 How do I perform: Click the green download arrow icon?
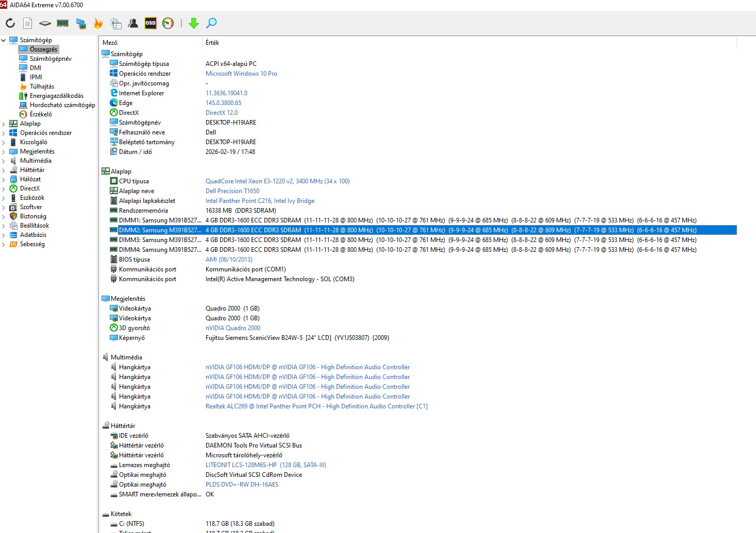click(x=194, y=23)
